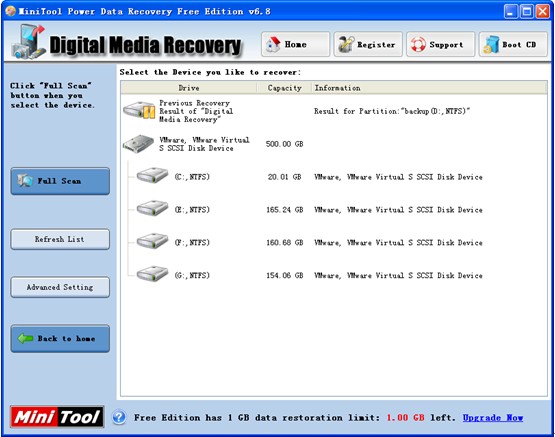Click the MiniTool logo
The image size is (555, 437).
tap(57, 417)
